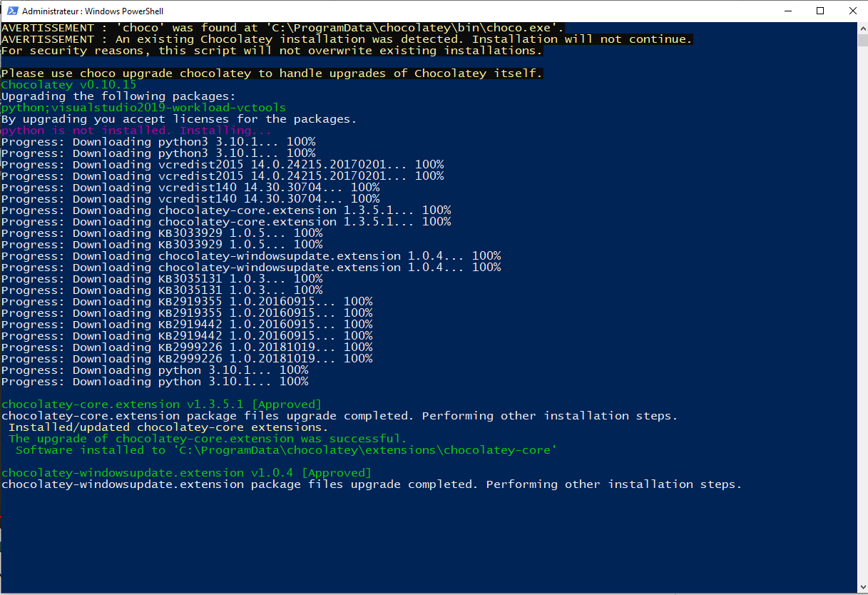868x595 pixels.
Task: Click the vertical scrollbar thumb
Action: (x=862, y=41)
